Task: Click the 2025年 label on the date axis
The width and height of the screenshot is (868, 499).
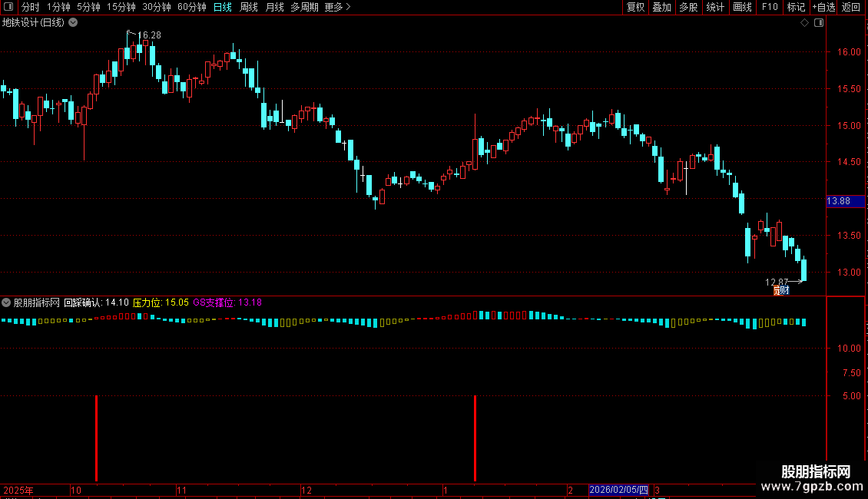Action: click(x=18, y=490)
